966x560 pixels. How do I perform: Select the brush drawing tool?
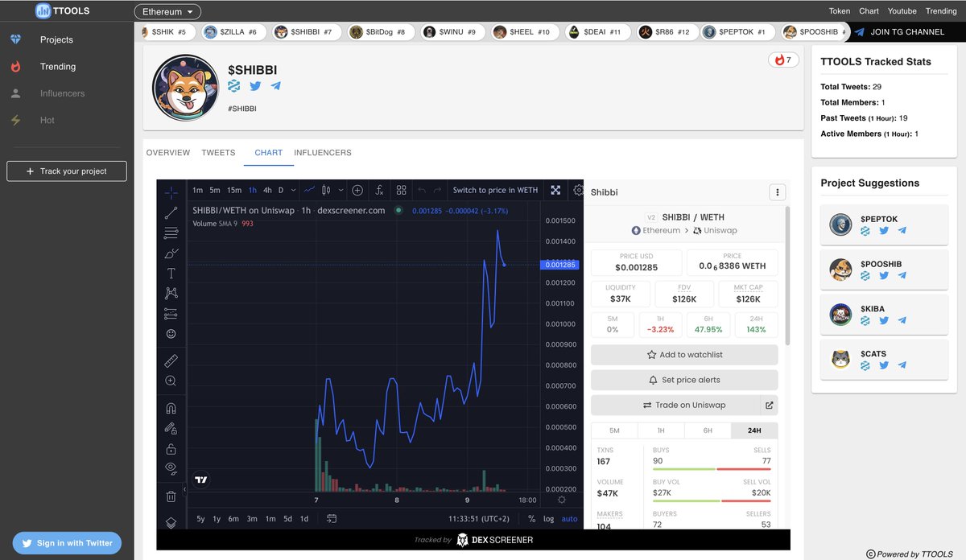(x=171, y=253)
